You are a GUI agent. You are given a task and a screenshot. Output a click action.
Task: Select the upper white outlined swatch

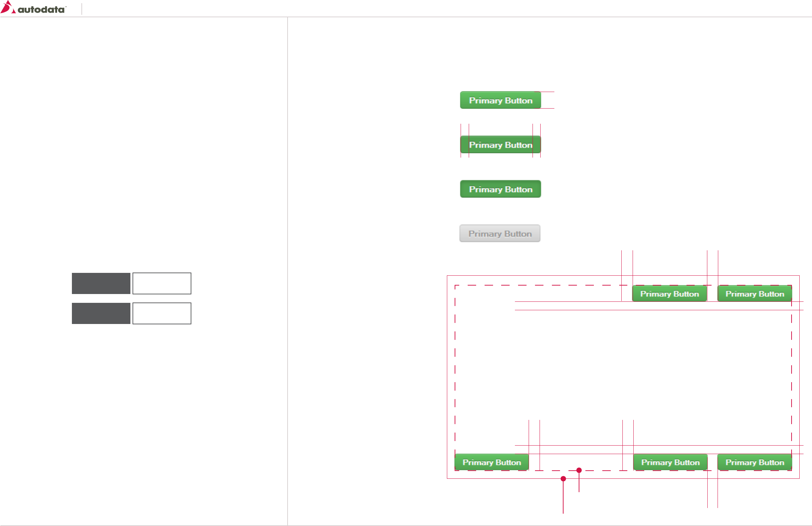pyautogui.click(x=162, y=283)
